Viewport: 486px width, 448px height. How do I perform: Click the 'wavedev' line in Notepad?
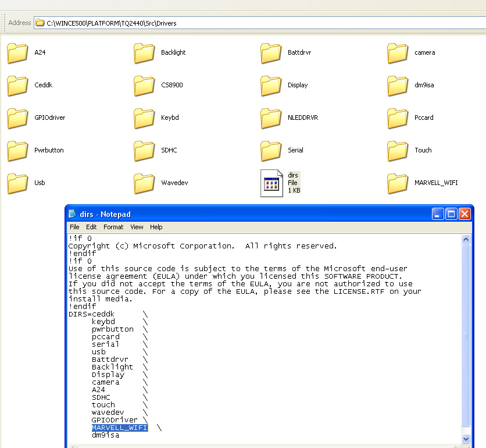[108, 413]
